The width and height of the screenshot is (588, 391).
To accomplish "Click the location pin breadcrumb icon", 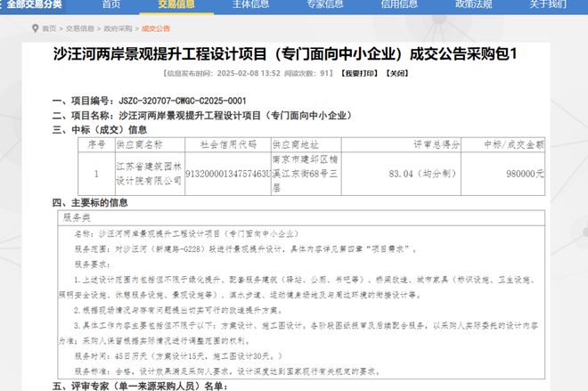I will (x=36, y=29).
